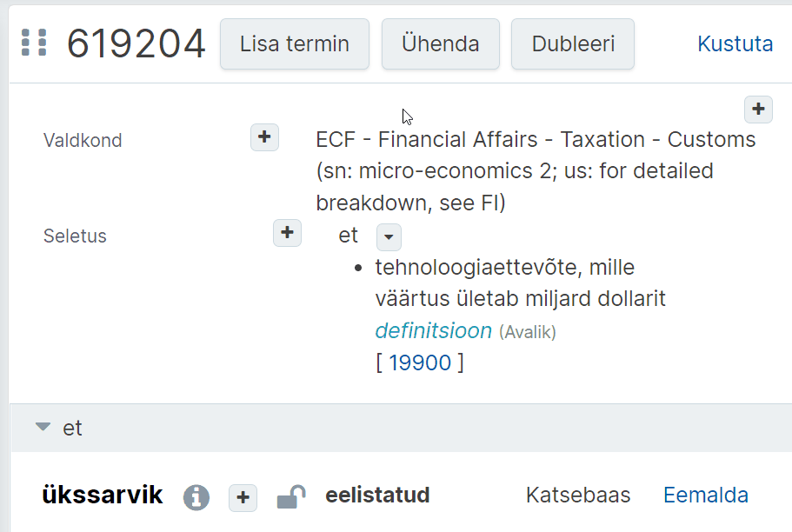Click the Ühenda button

(x=441, y=44)
